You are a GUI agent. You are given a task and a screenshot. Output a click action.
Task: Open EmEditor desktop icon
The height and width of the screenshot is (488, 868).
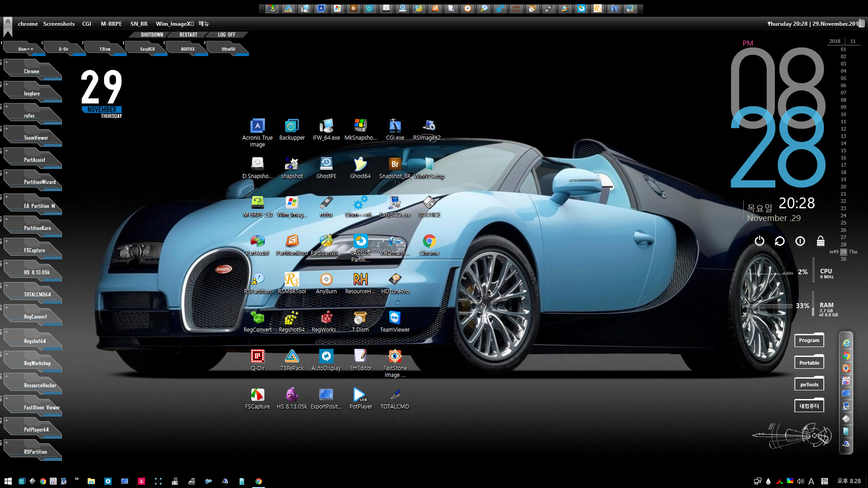pos(360,360)
